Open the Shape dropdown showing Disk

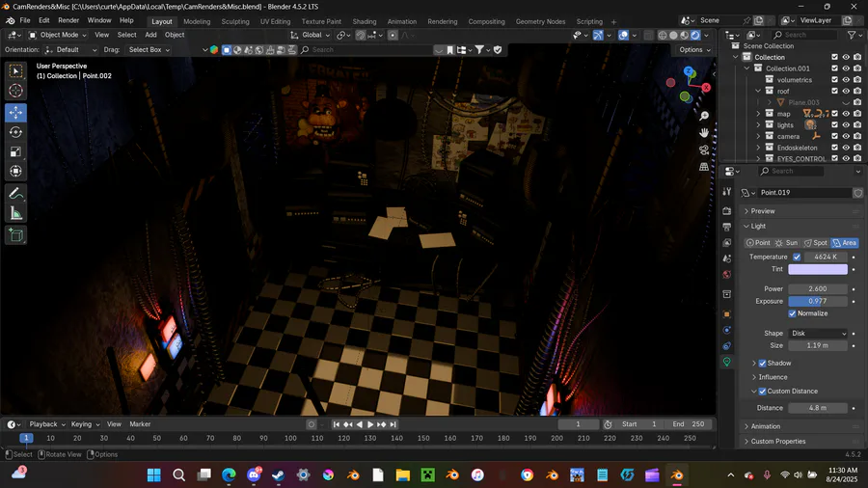(x=818, y=333)
